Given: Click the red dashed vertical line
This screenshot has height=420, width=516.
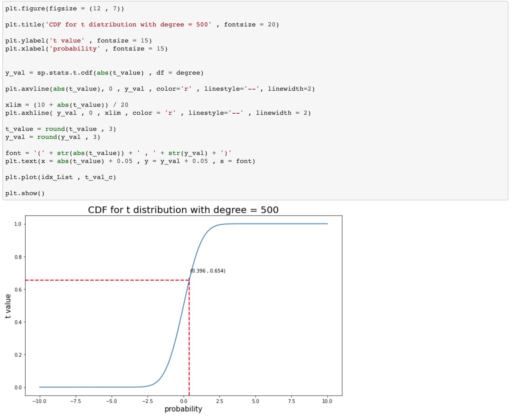Looking at the screenshot, I should coord(189,339).
